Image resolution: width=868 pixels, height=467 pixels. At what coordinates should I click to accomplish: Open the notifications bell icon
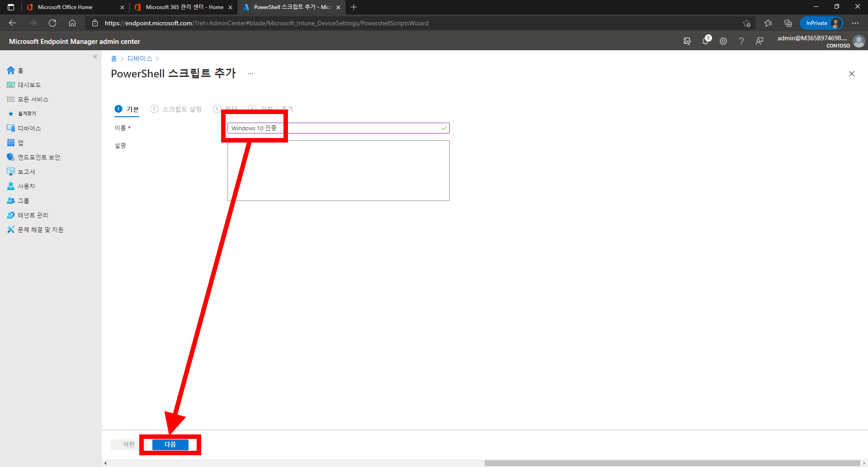pos(705,41)
